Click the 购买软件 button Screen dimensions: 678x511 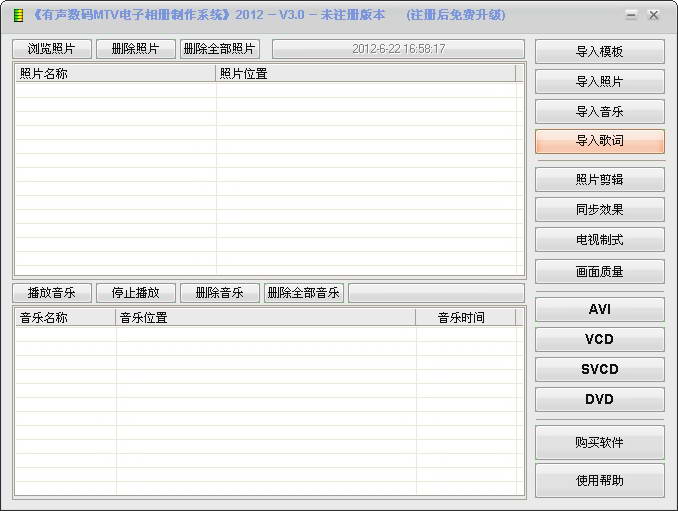click(600, 442)
